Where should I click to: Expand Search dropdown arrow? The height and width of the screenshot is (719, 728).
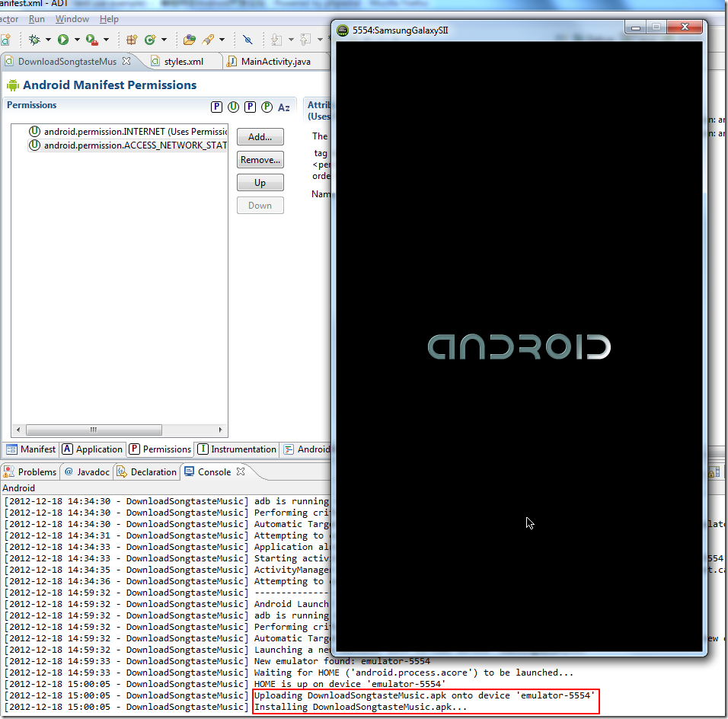point(222,40)
